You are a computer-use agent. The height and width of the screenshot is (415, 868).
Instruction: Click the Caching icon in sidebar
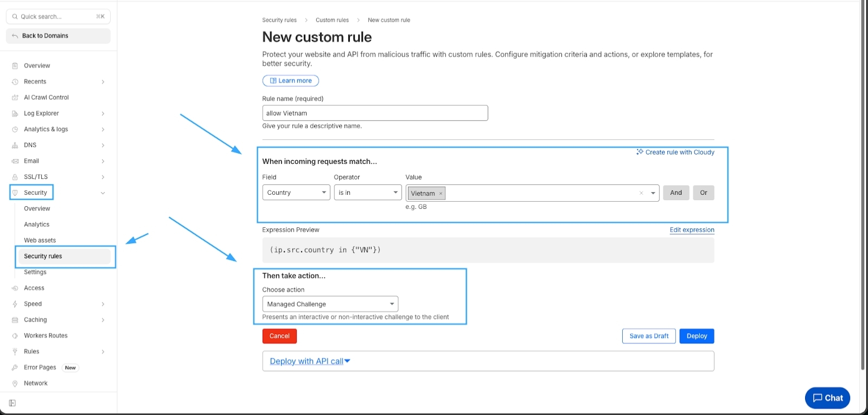point(15,320)
